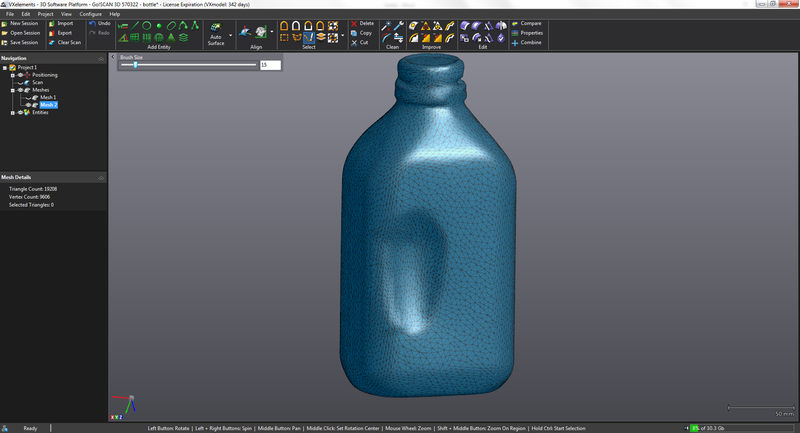Image resolution: width=800 pixels, height=433 pixels.
Task: Open the Auto Surface dropdown arrow
Action: [231, 35]
